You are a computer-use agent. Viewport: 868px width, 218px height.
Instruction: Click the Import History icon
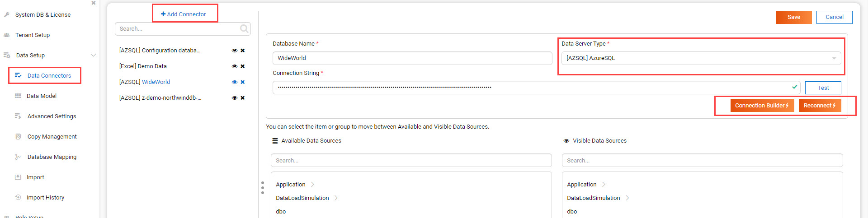[18, 197]
